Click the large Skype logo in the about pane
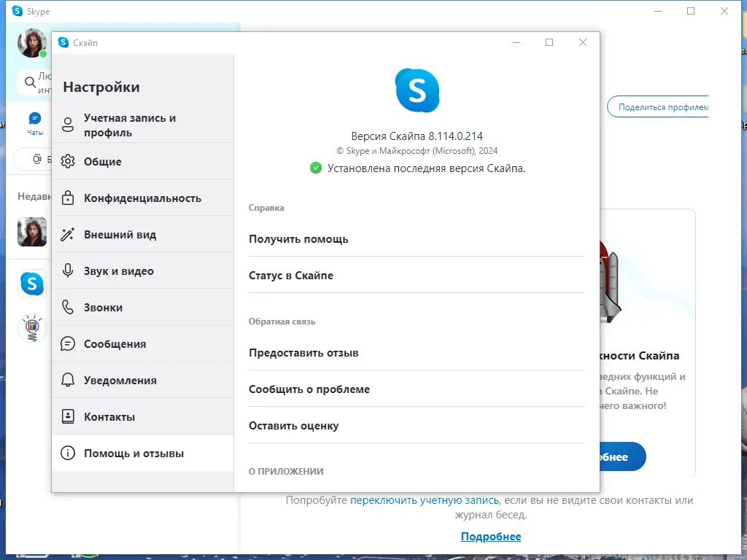Image resolution: width=747 pixels, height=560 pixels. tap(417, 90)
